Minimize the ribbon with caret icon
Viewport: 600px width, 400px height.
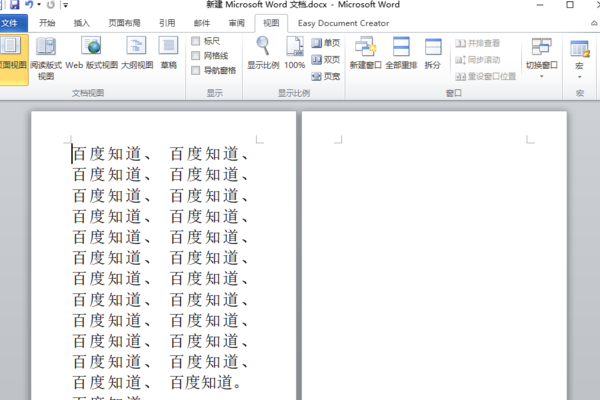(x=593, y=24)
